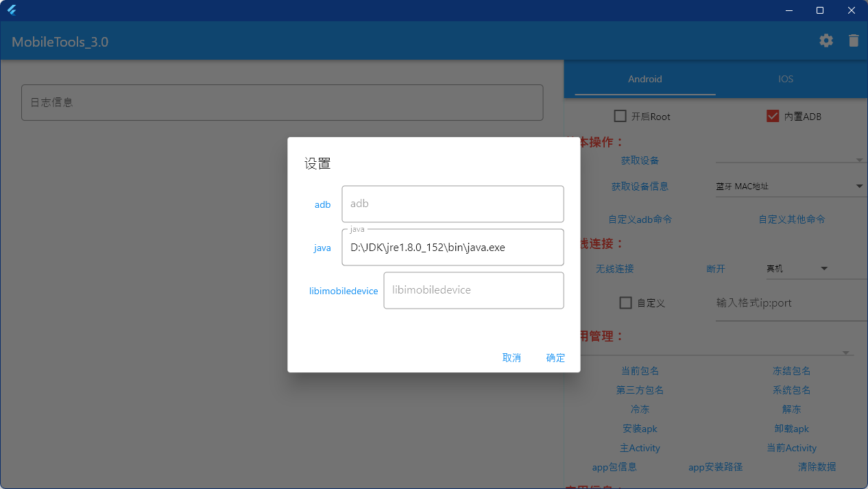This screenshot has height=489, width=868.
Task: Click the 获取设备 button
Action: pos(640,160)
